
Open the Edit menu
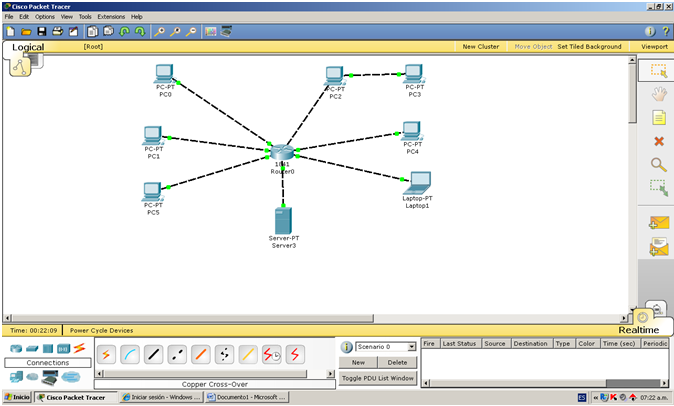[24, 17]
